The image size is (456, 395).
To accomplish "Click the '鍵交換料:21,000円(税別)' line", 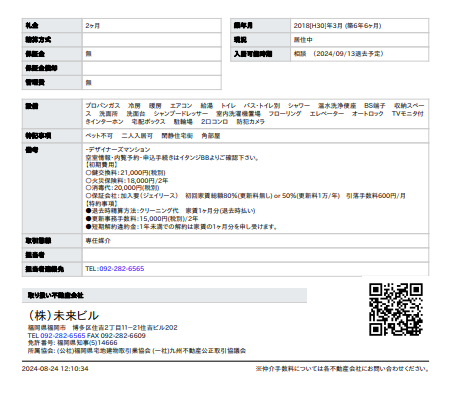I will pyautogui.click(x=125, y=173).
